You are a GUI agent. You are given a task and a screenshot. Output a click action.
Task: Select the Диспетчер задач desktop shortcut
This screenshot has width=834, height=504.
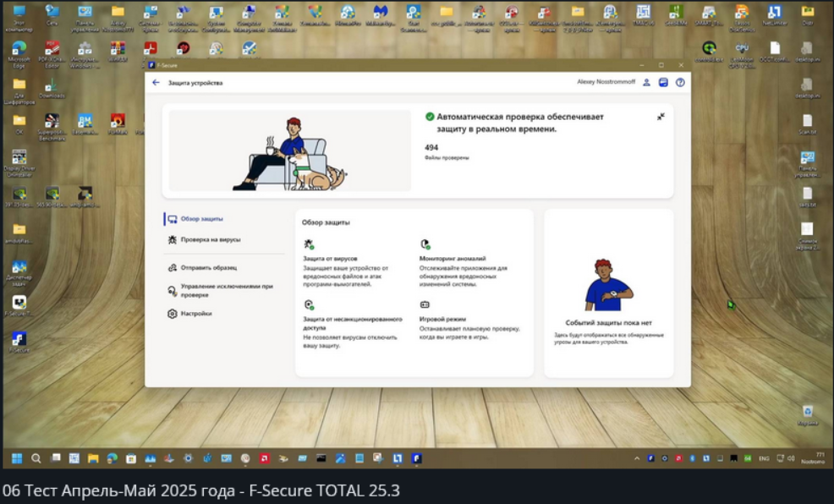(x=19, y=273)
